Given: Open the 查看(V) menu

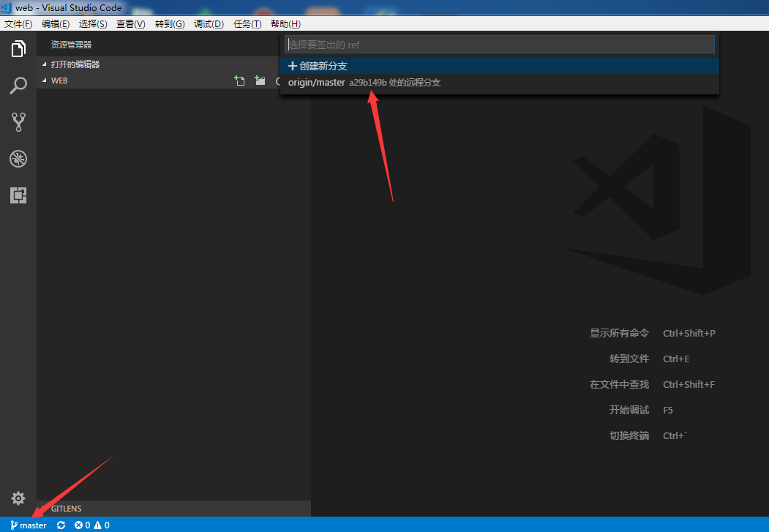Looking at the screenshot, I should (x=130, y=24).
